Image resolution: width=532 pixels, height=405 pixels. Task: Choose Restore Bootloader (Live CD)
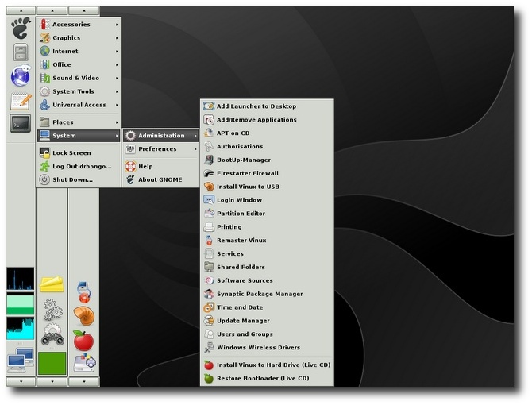click(267, 378)
